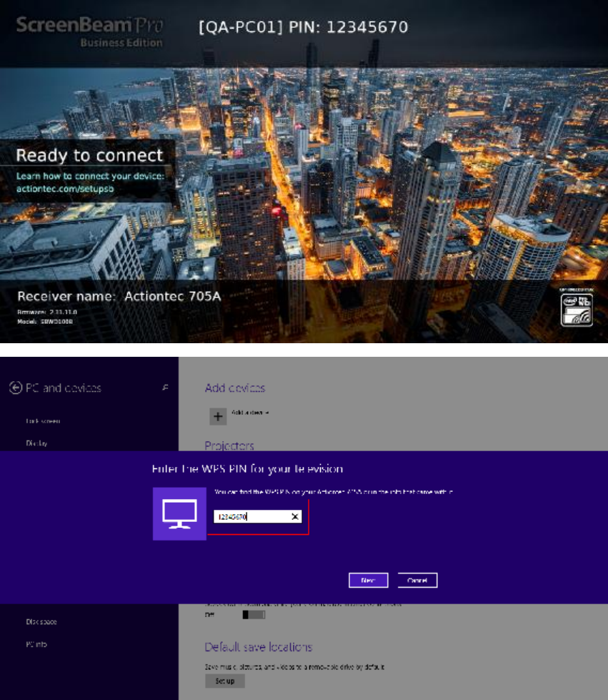Open the search icon in PC and devices header
The image size is (608, 700).
[x=165, y=388]
